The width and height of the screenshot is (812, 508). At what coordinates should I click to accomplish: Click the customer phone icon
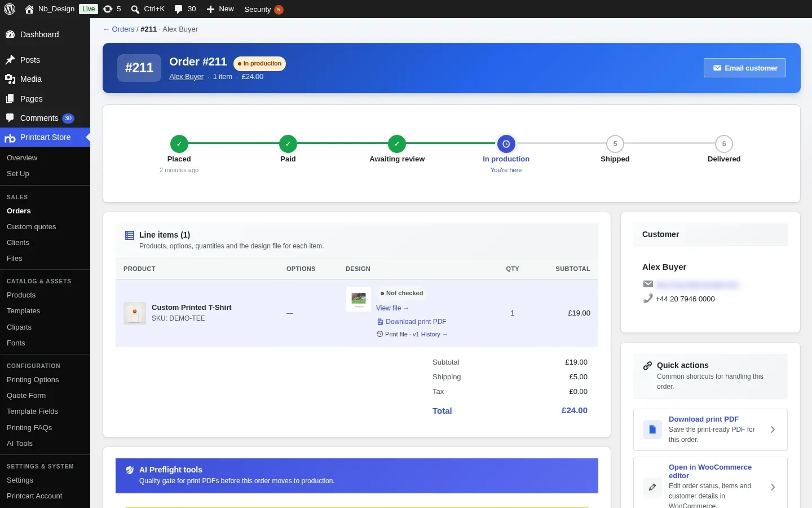(x=648, y=299)
